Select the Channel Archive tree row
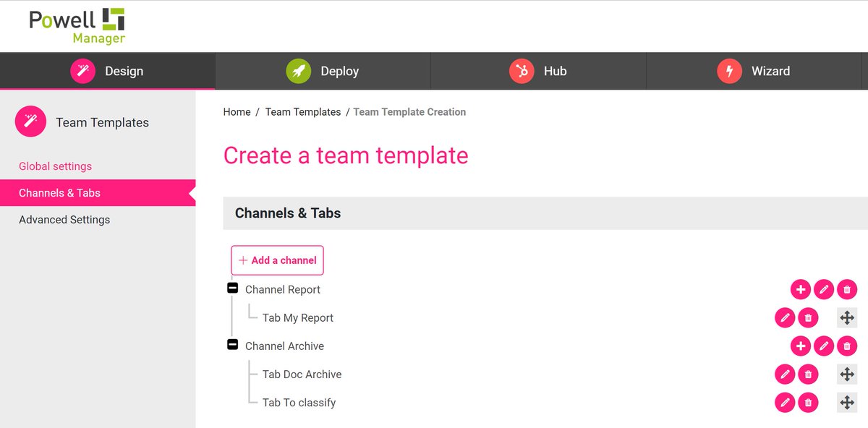The image size is (868, 428). (284, 346)
